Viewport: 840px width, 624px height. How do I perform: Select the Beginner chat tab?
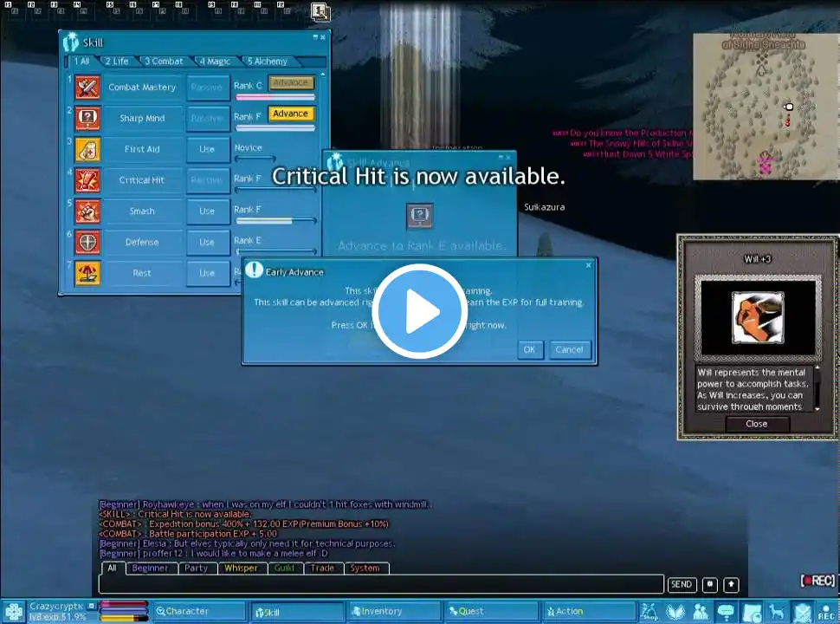150,569
